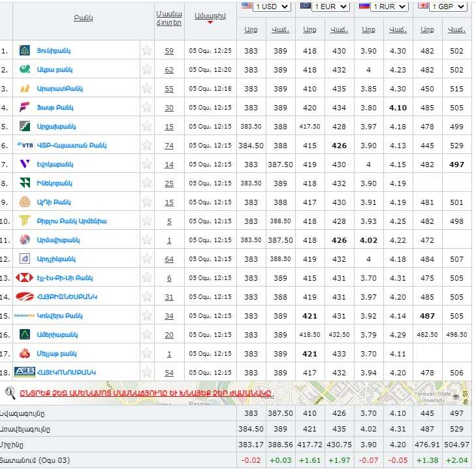Image resolution: width=476 pixels, height=472 pixels.
Task: Open the Ardshinbank name link
Action: (56, 259)
